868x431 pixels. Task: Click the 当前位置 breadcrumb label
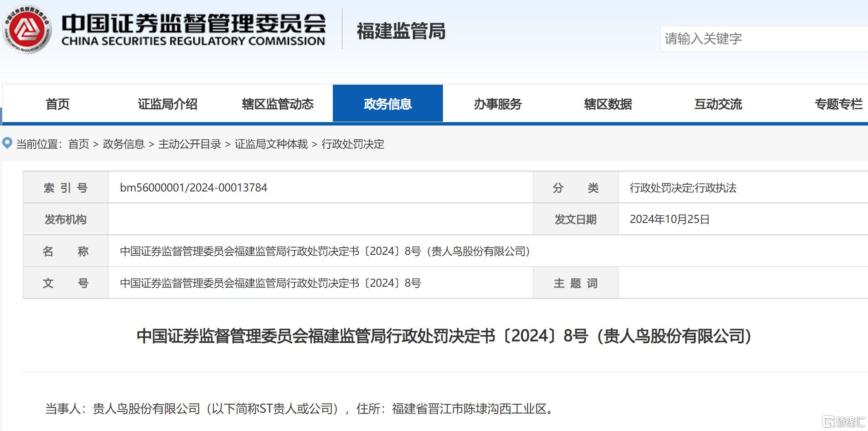39,144
